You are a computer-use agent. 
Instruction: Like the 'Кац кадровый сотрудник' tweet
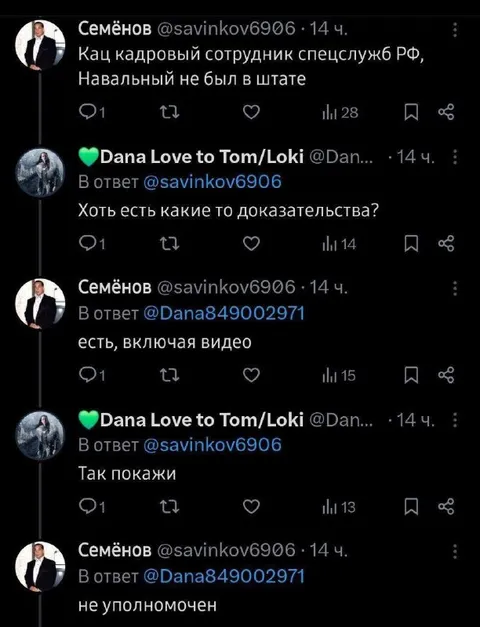[x=252, y=112]
